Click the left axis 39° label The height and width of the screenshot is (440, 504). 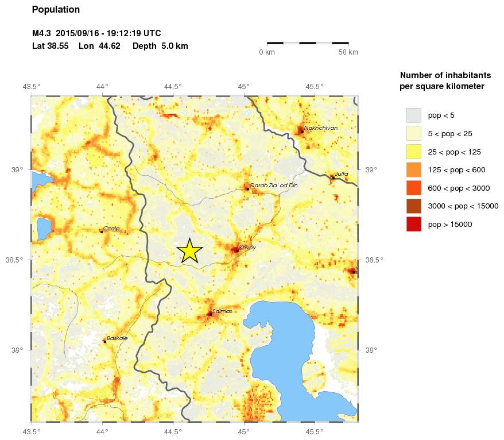point(17,169)
